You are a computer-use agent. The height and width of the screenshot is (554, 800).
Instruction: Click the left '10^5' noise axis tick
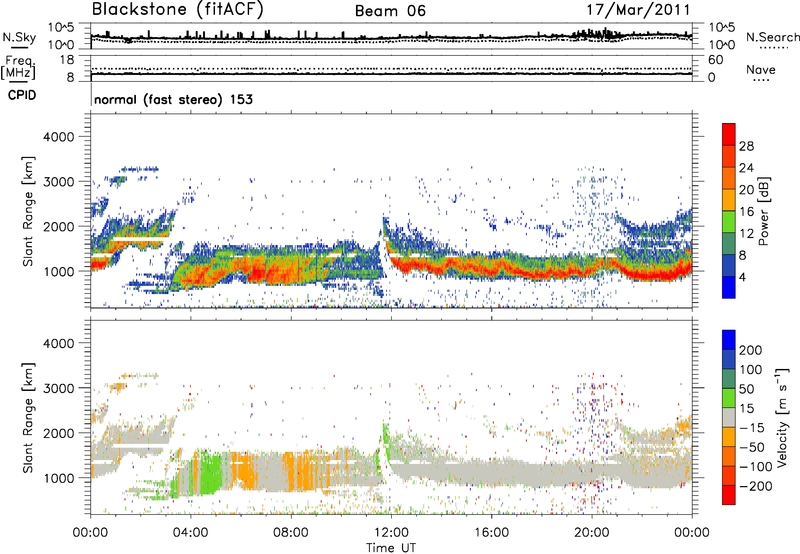point(61,28)
